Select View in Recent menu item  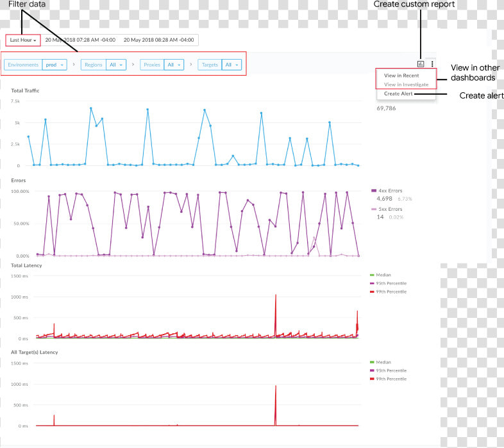tap(401, 76)
